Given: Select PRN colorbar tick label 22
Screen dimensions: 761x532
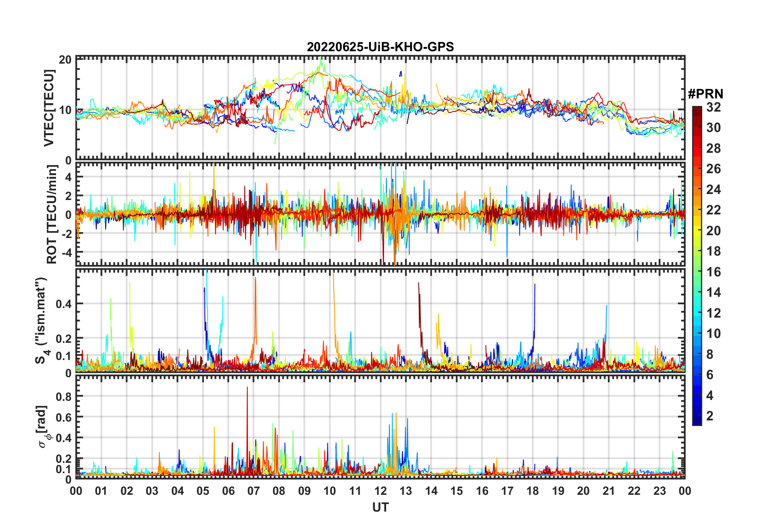Looking at the screenshot, I should [714, 210].
